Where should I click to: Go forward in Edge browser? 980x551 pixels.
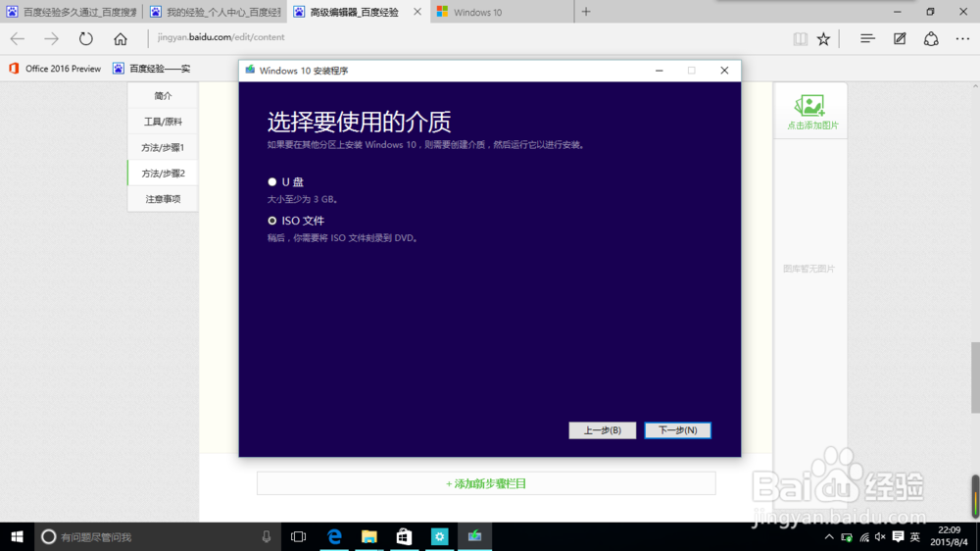tap(51, 39)
